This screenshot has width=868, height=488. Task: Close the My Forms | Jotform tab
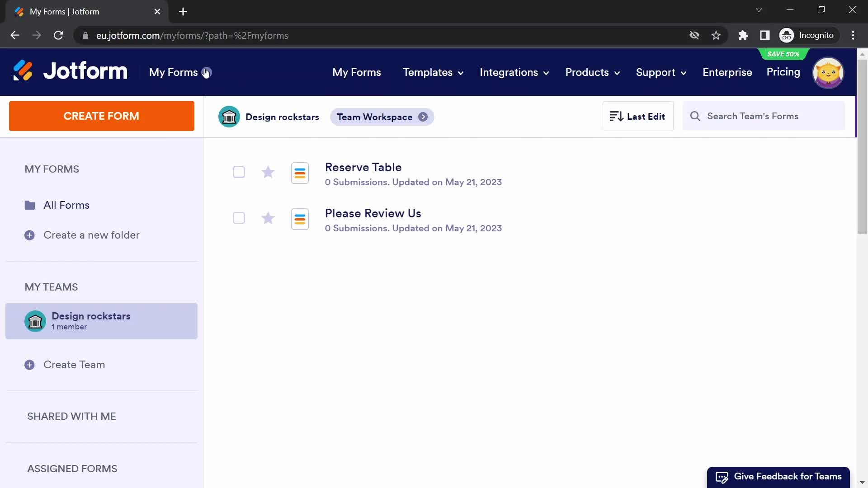pos(157,12)
